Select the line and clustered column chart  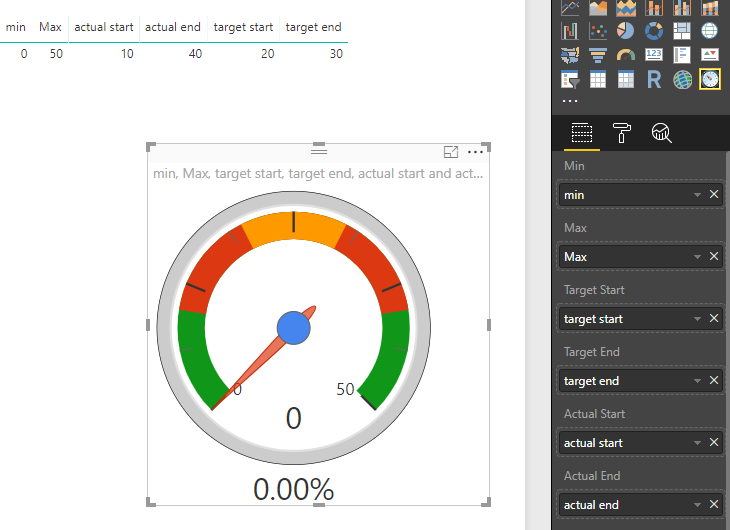(x=682, y=7)
